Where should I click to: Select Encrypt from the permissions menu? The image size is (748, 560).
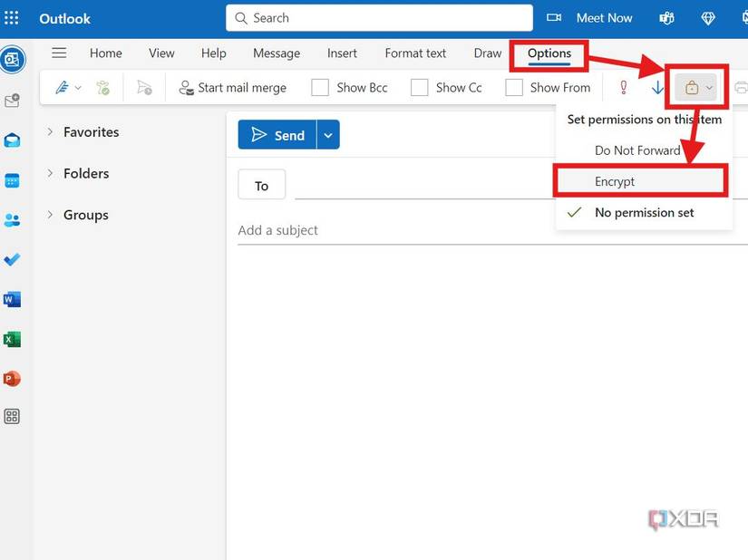(615, 181)
